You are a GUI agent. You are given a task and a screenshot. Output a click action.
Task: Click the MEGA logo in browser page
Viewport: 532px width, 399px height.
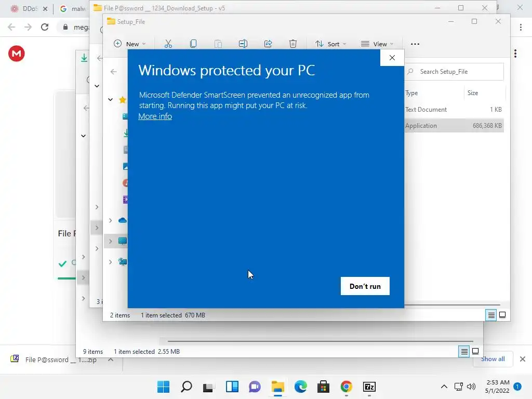click(x=17, y=54)
